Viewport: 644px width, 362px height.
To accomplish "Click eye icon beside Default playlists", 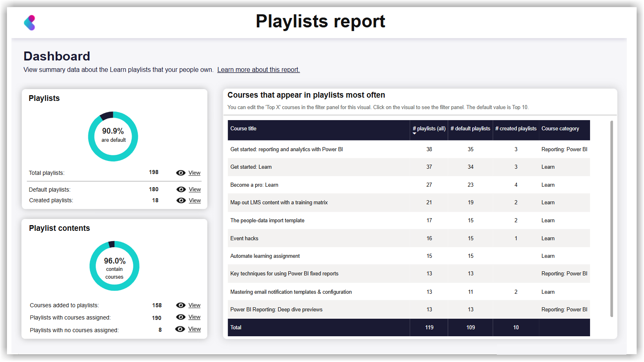I will (x=181, y=189).
